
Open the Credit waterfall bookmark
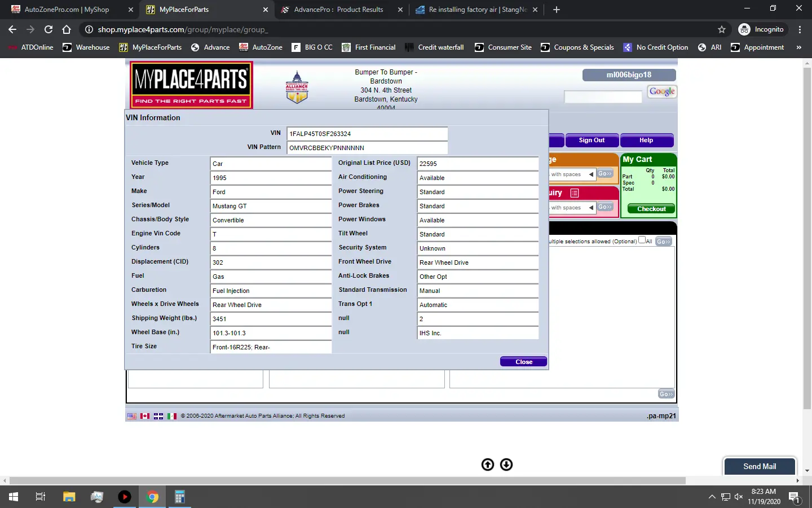[x=434, y=47]
